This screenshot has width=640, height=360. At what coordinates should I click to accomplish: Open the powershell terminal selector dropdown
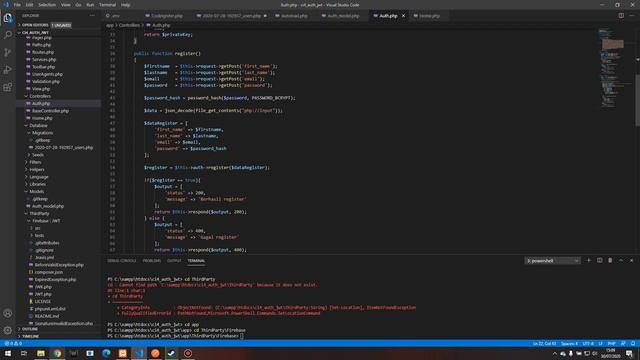(x=552, y=260)
